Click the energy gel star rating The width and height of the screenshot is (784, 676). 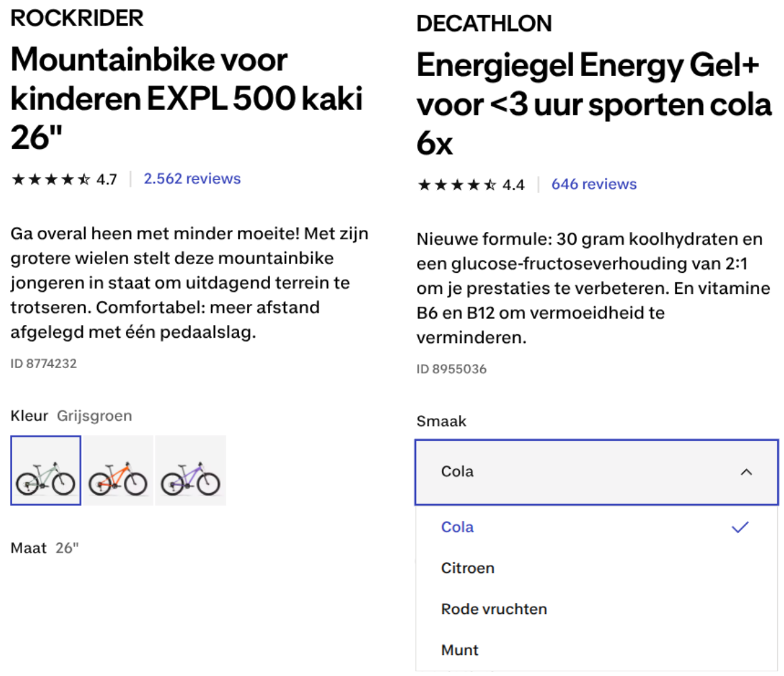click(457, 185)
